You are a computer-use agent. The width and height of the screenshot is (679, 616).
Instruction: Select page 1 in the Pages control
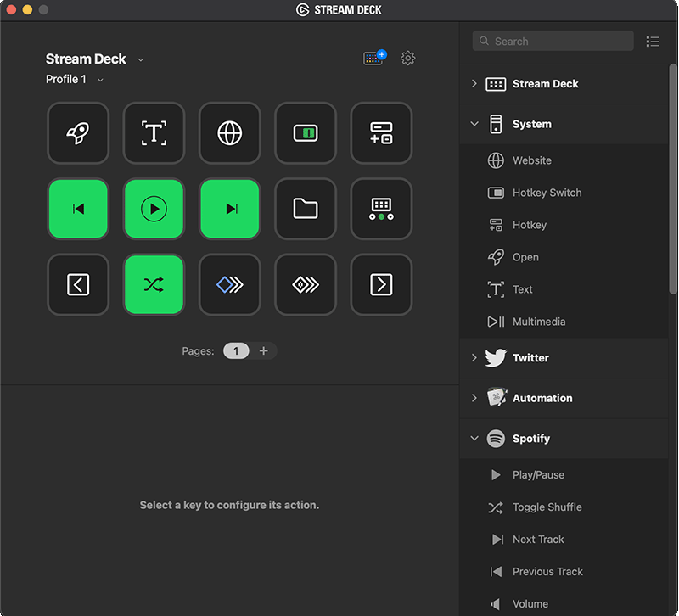[235, 350]
